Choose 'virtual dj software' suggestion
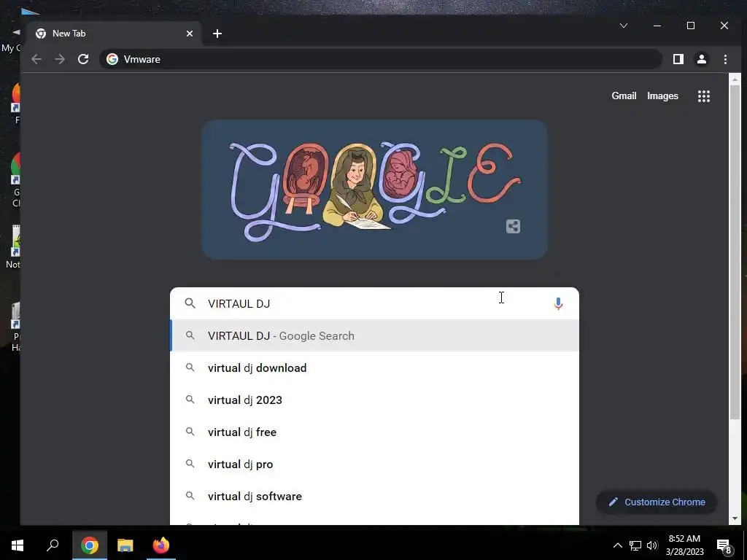 [374, 496]
